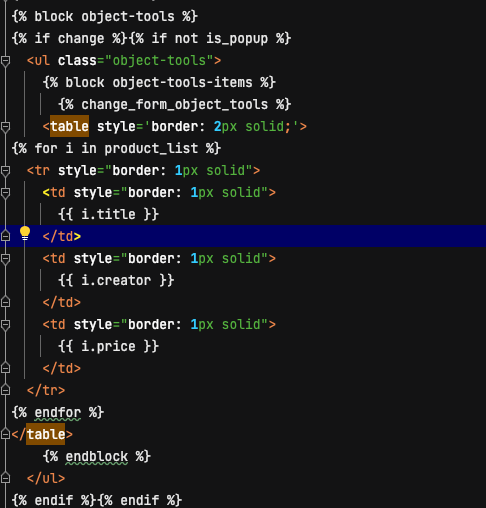Click the fold-end marker of /td after i.price
Viewport: 486px width, 508px height.
tap(5, 368)
